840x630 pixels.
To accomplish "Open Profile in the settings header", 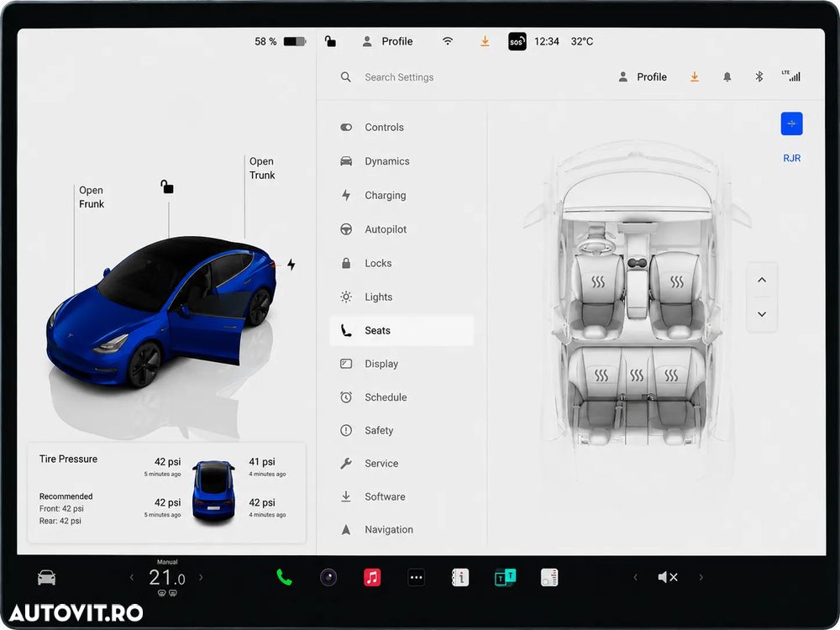I will (x=643, y=77).
